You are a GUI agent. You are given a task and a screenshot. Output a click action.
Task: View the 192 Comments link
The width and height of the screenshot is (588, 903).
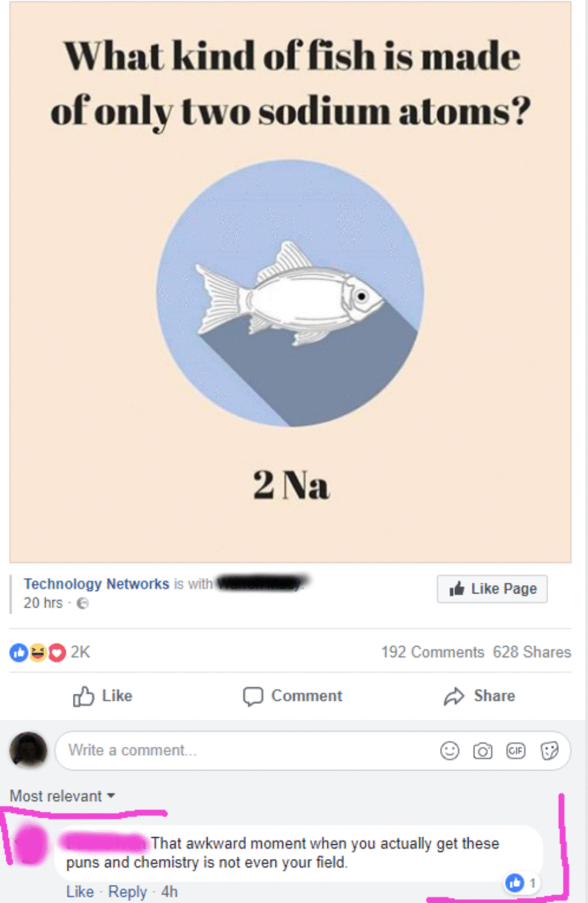pyautogui.click(x=432, y=652)
